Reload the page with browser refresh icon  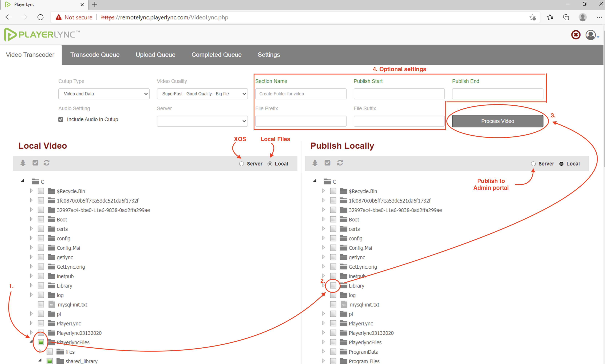41,17
